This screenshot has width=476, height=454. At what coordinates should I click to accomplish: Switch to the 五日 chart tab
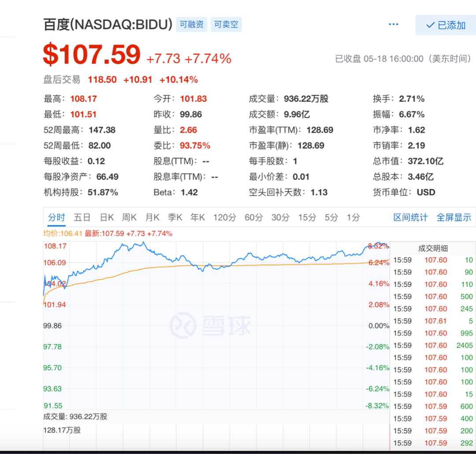(82, 218)
